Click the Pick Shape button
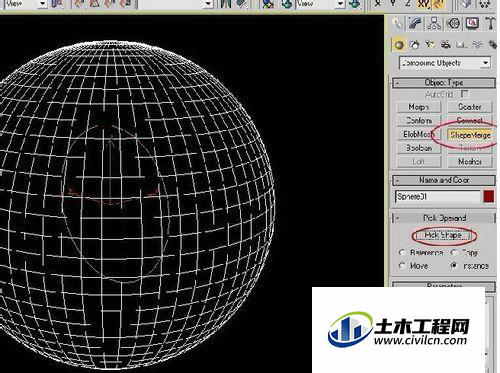 tap(444, 235)
